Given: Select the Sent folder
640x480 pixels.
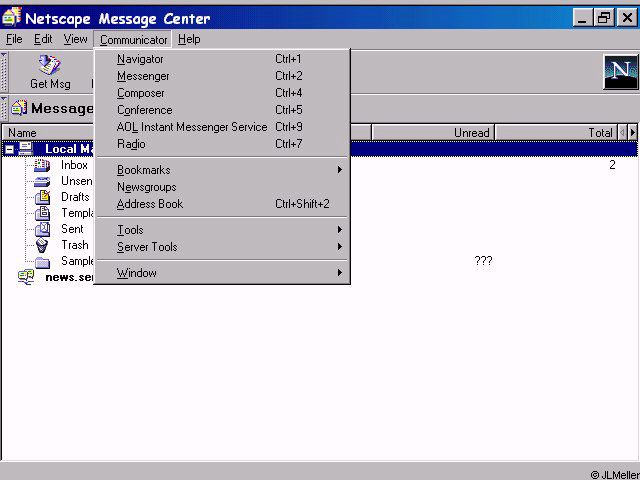Looking at the screenshot, I should [73, 229].
